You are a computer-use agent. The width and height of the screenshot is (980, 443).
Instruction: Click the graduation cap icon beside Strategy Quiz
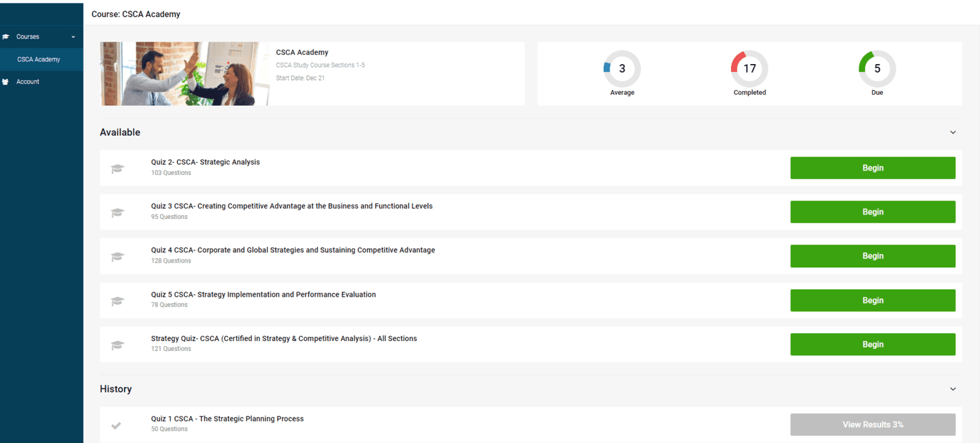click(x=118, y=345)
